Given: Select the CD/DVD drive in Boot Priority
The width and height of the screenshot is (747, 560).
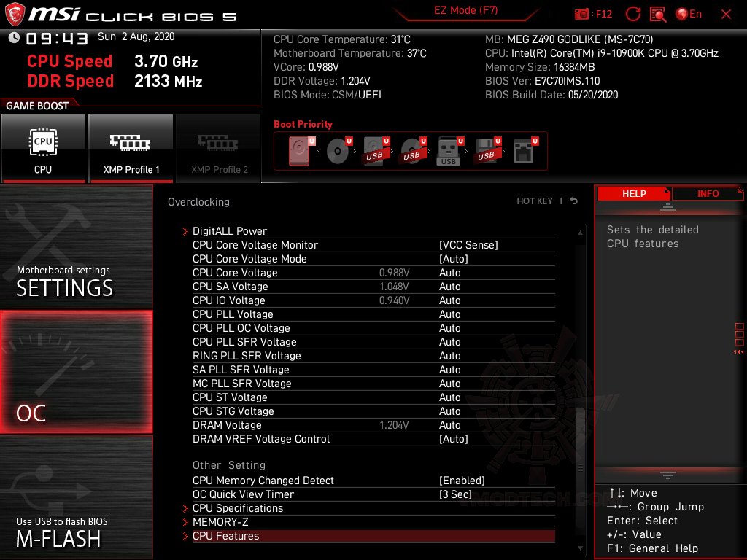Looking at the screenshot, I should [x=336, y=149].
